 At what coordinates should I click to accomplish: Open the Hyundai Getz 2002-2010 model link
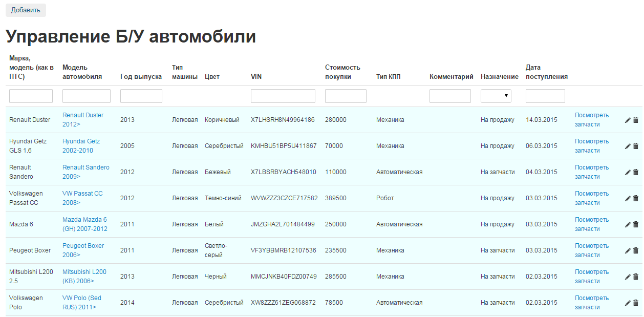[x=81, y=146]
